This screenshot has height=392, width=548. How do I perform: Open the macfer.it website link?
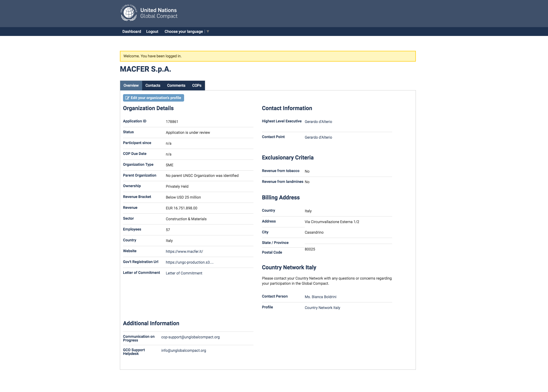pyautogui.click(x=184, y=252)
